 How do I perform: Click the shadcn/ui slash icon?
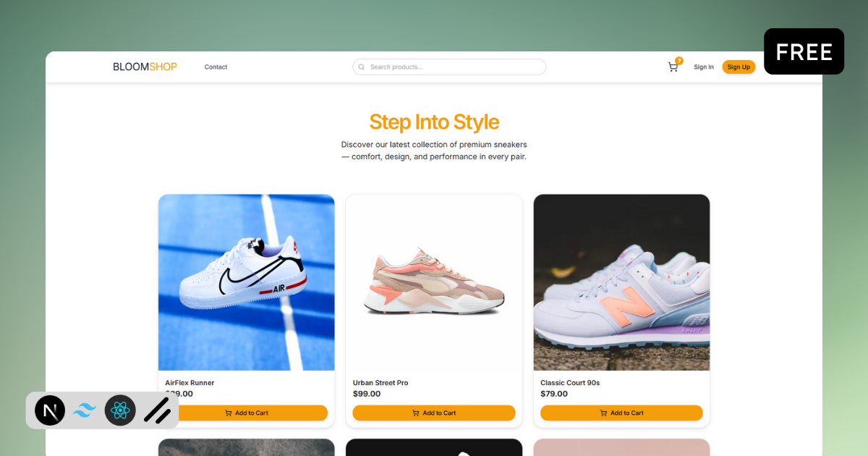(156, 410)
